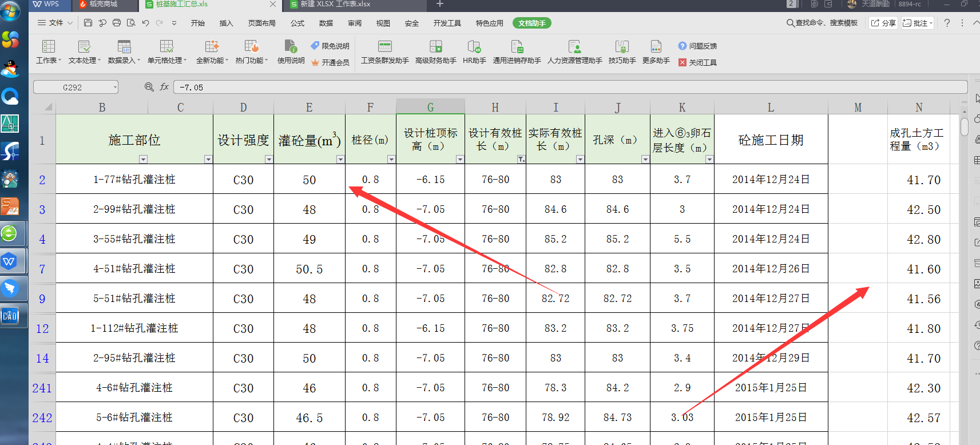Open the 热门功能 flame icon

coord(252,47)
